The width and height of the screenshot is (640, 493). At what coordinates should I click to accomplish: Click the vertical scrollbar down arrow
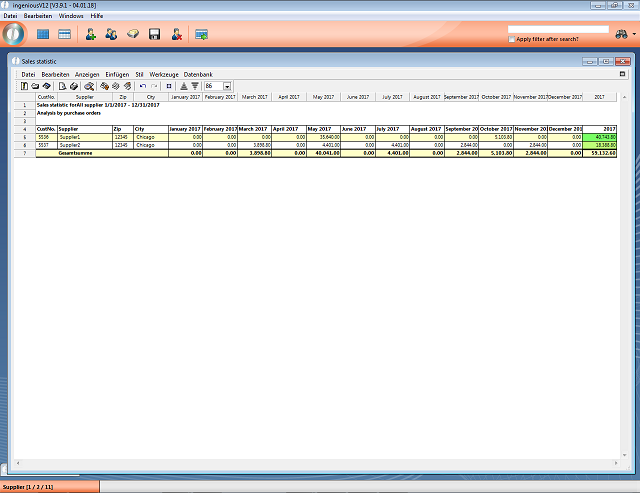point(624,455)
